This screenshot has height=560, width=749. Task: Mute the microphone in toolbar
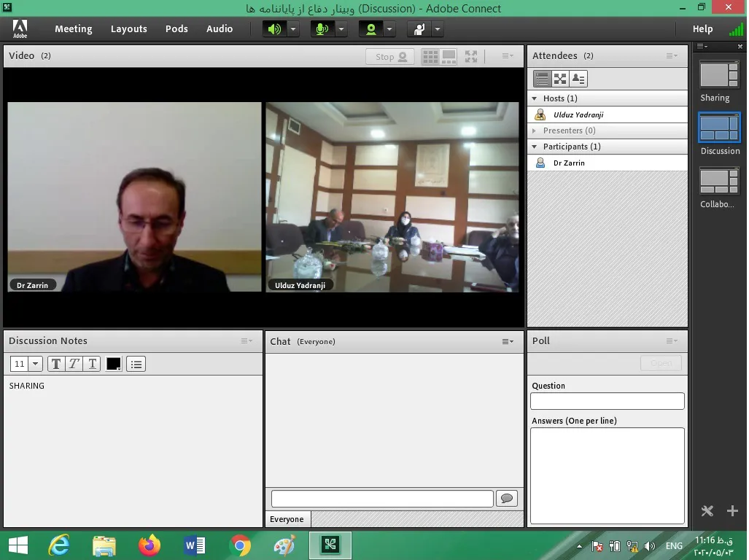pos(322,29)
